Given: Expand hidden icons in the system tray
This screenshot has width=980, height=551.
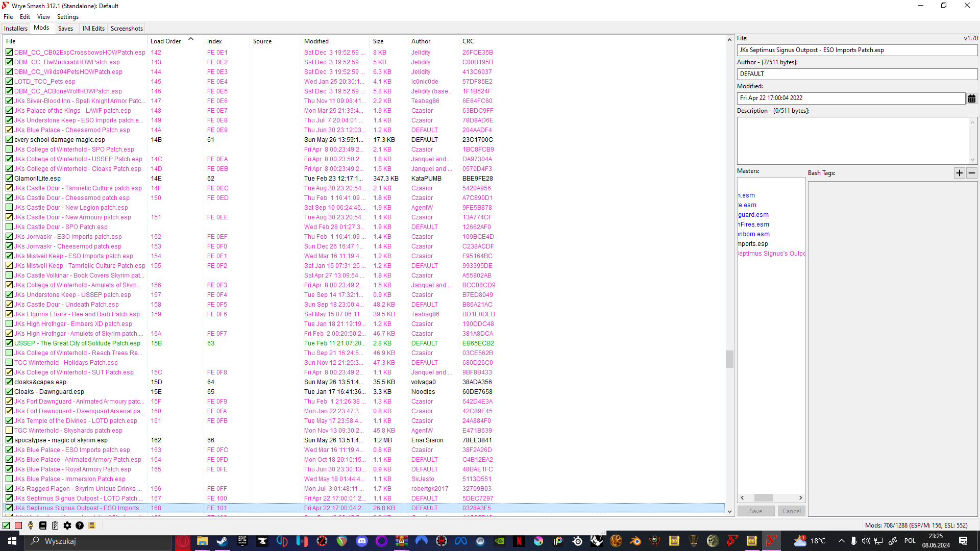Looking at the screenshot, I should coord(841,541).
